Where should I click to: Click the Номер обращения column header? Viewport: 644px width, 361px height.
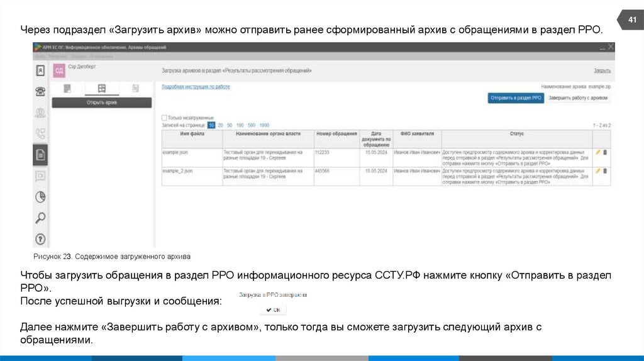[x=337, y=139]
